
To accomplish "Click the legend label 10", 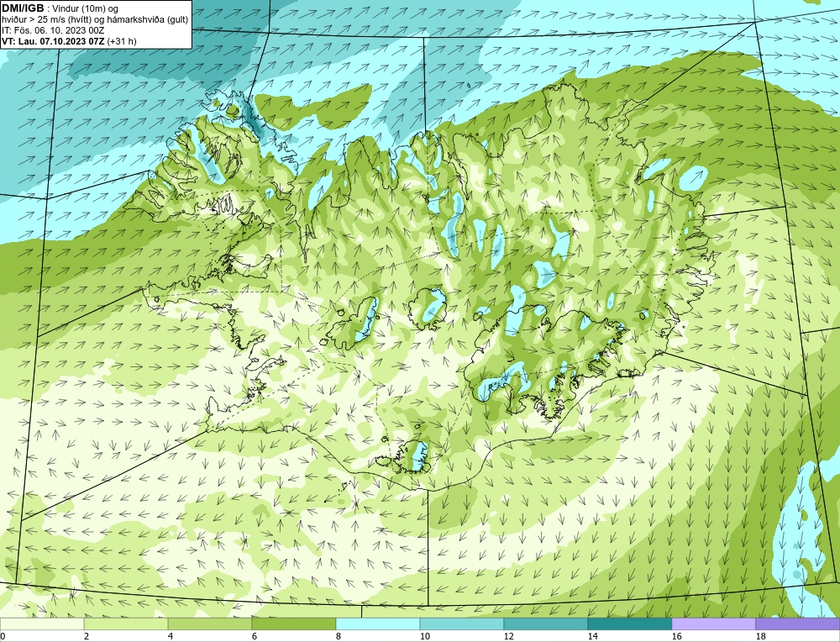I will (x=424, y=636).
